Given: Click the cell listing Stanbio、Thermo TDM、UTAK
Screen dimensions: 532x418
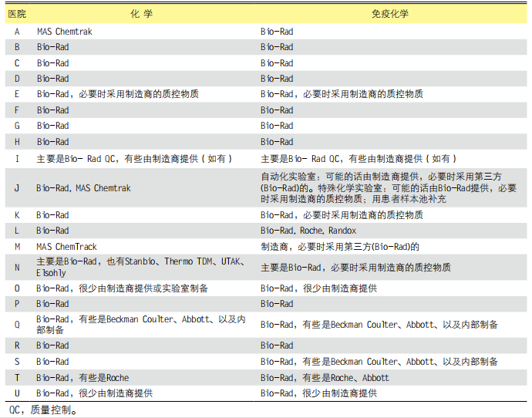Looking at the screenshot, I should pyautogui.click(x=140, y=267).
